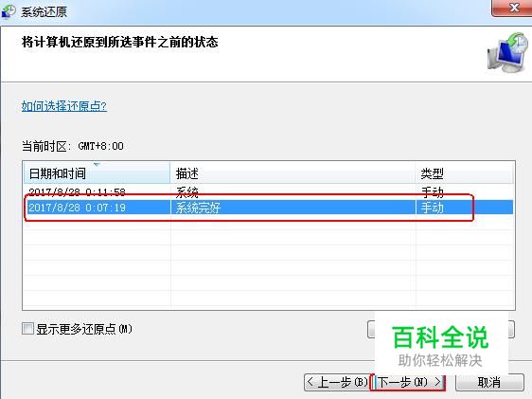
Task: Close the 系统还原 window
Action: tap(512, 8)
